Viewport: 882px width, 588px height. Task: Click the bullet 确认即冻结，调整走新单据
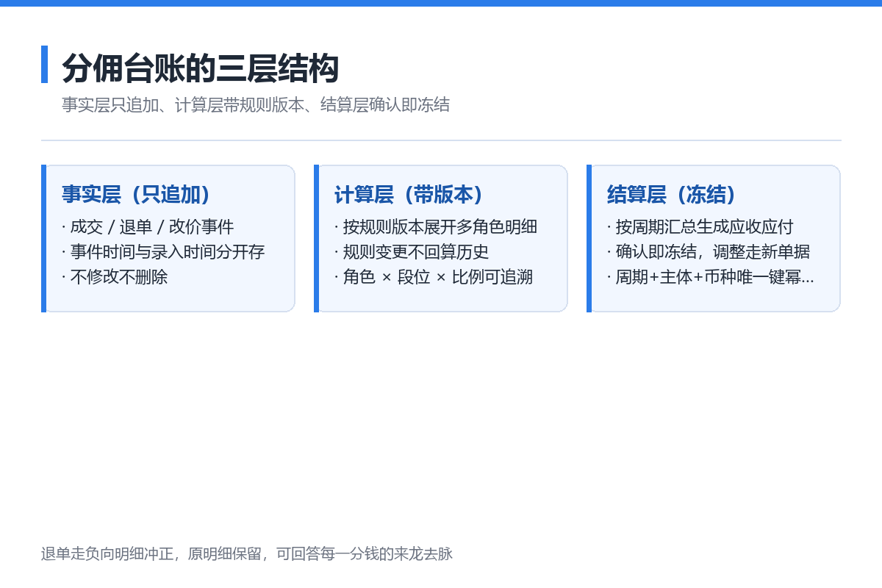pyautogui.click(x=709, y=252)
